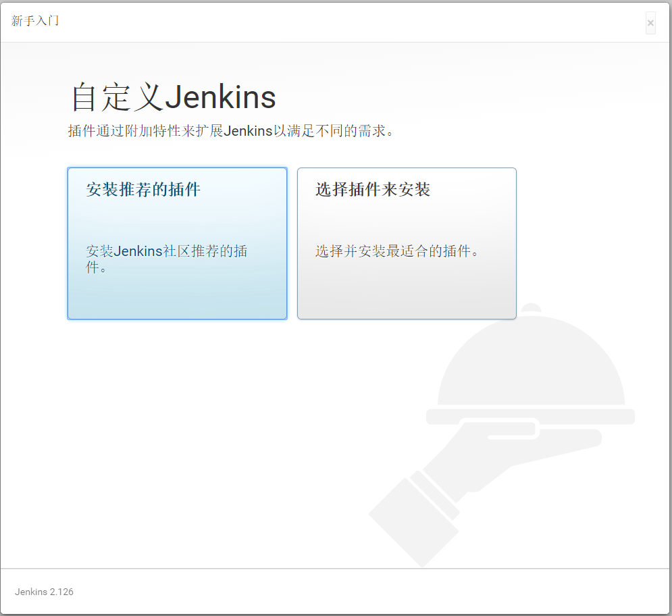Click the Jenkins 2.126 version text
This screenshot has width=672, height=616.
pyautogui.click(x=44, y=592)
